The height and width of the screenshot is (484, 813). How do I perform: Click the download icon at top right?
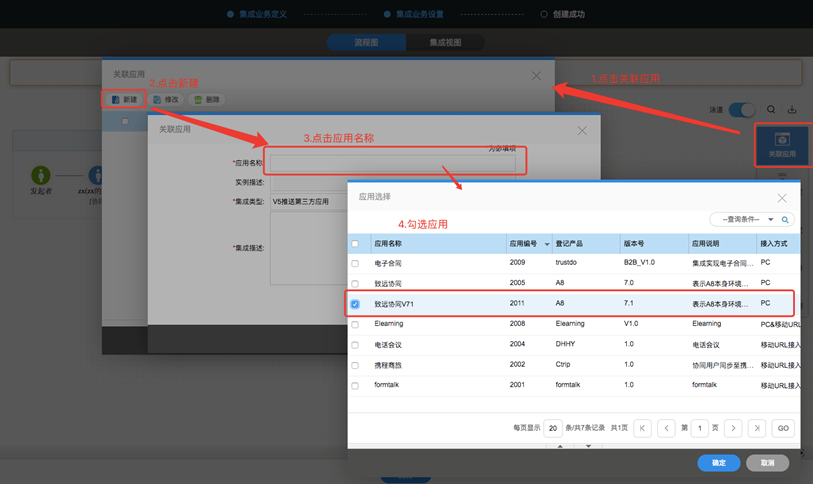(x=792, y=110)
